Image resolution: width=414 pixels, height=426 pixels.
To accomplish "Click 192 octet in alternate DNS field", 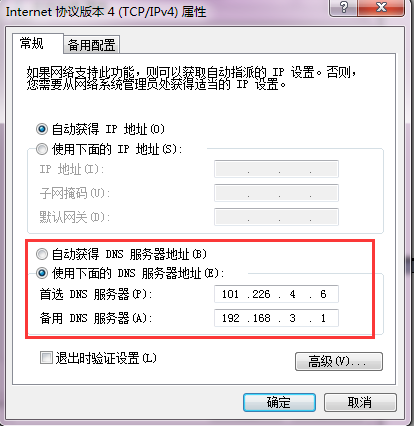I will point(231,318).
